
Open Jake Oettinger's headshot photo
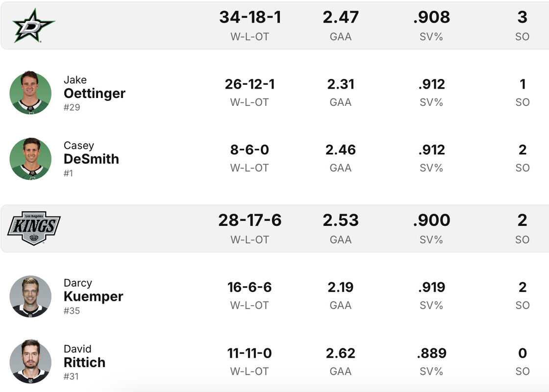[30, 93]
